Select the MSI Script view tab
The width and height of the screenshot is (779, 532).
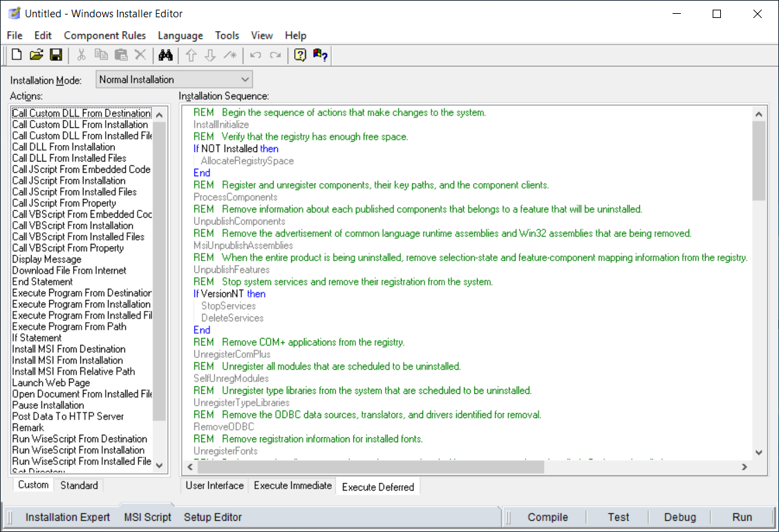pos(147,517)
